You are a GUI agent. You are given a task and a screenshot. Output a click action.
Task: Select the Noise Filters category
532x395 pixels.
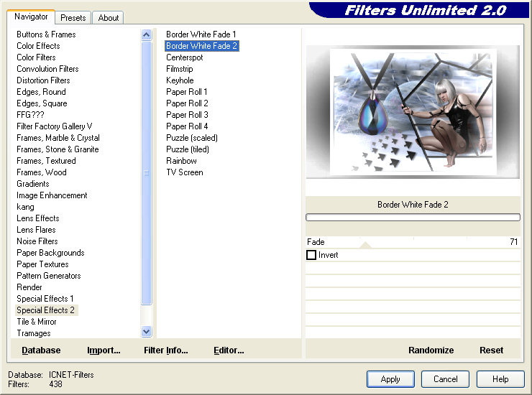(37, 241)
